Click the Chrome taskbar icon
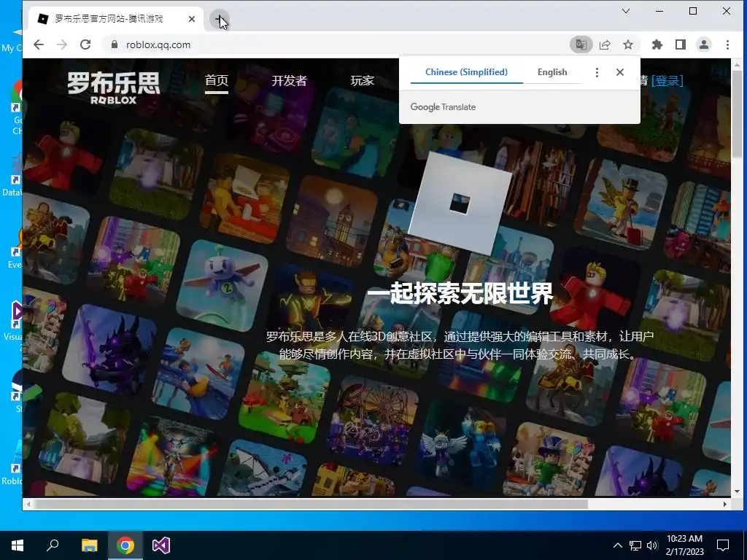The image size is (747, 560). [x=125, y=545]
